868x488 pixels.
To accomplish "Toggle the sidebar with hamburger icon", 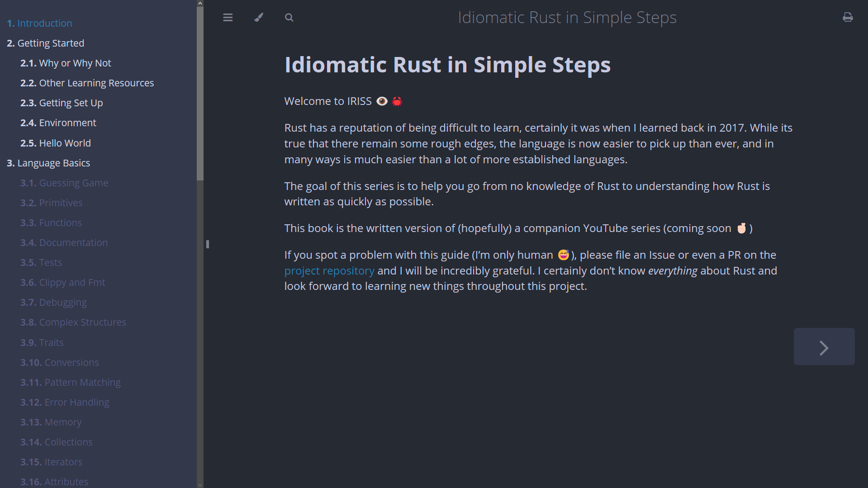I will tap(228, 18).
